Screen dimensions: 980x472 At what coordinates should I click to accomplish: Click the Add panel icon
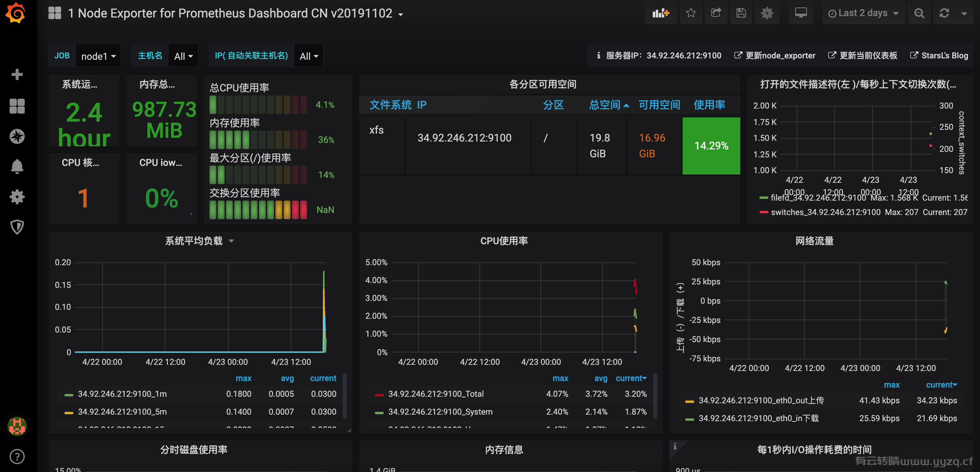click(x=661, y=13)
